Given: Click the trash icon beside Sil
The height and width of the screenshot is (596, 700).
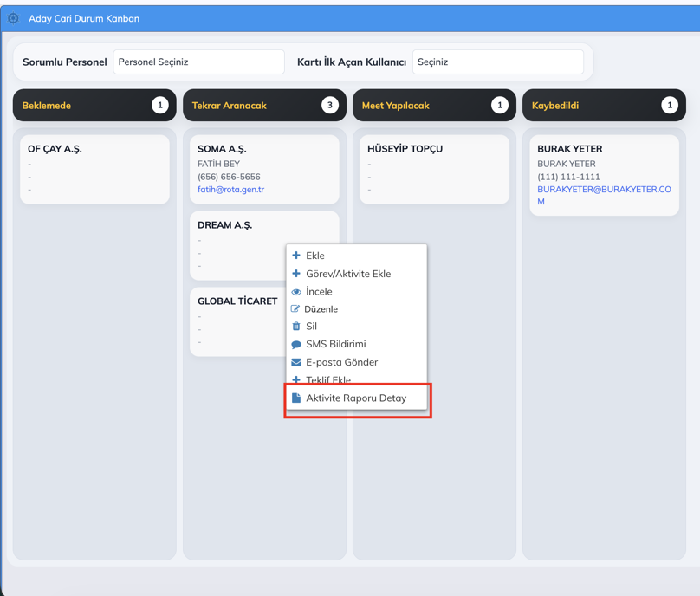Looking at the screenshot, I should pyautogui.click(x=296, y=327).
